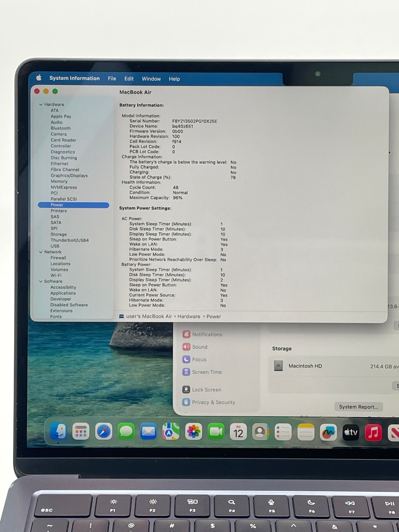This screenshot has width=399, height=532.
Task: Click Cycle Count value 48
Action: click(176, 187)
